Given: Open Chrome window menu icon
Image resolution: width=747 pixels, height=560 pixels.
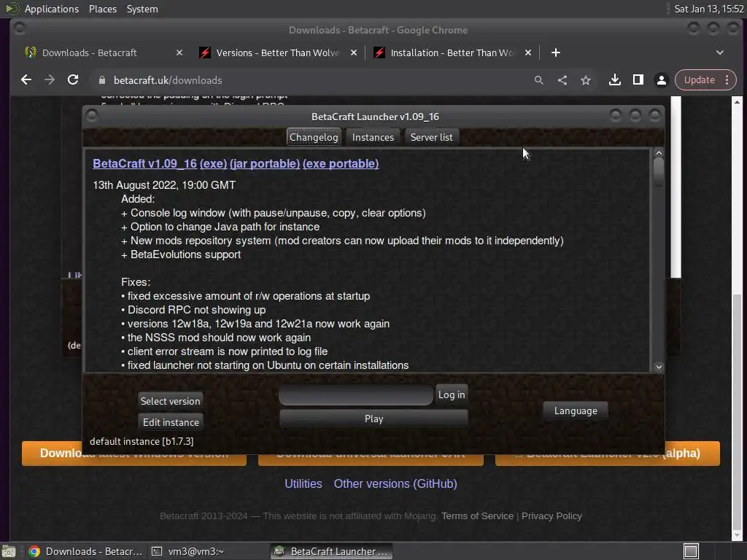Looking at the screenshot, I should (x=20, y=28).
